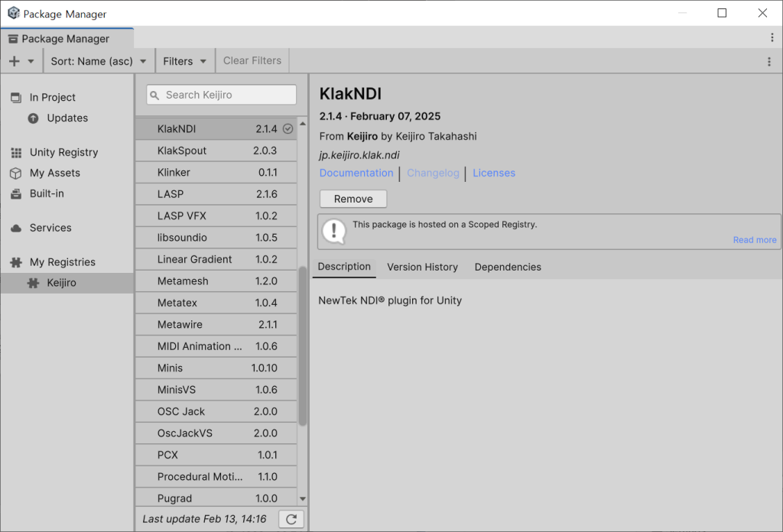
Task: Click the Remove button for KlakNDI
Action: click(x=353, y=198)
